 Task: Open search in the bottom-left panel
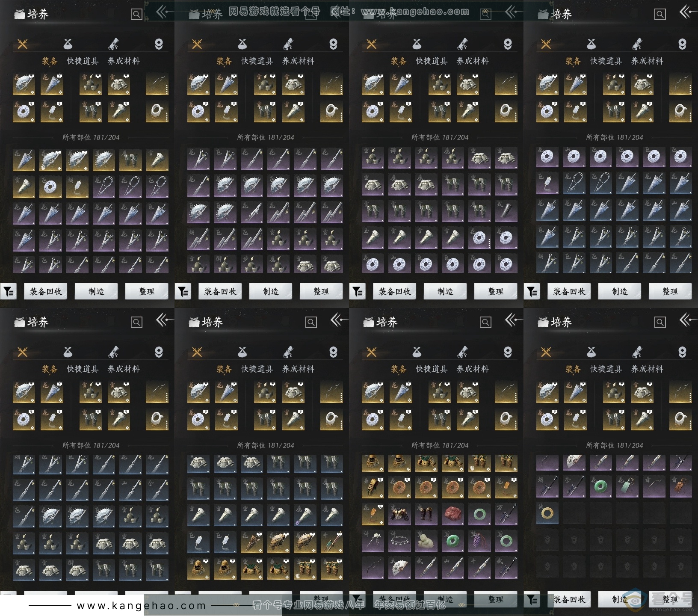tap(136, 323)
